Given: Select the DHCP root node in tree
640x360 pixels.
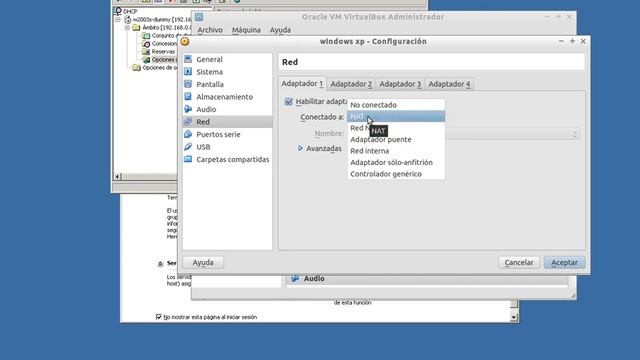Looking at the screenshot, I should coord(126,11).
